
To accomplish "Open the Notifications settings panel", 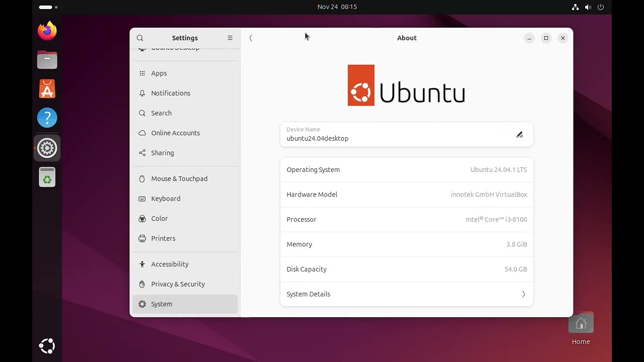I will [x=185, y=93].
